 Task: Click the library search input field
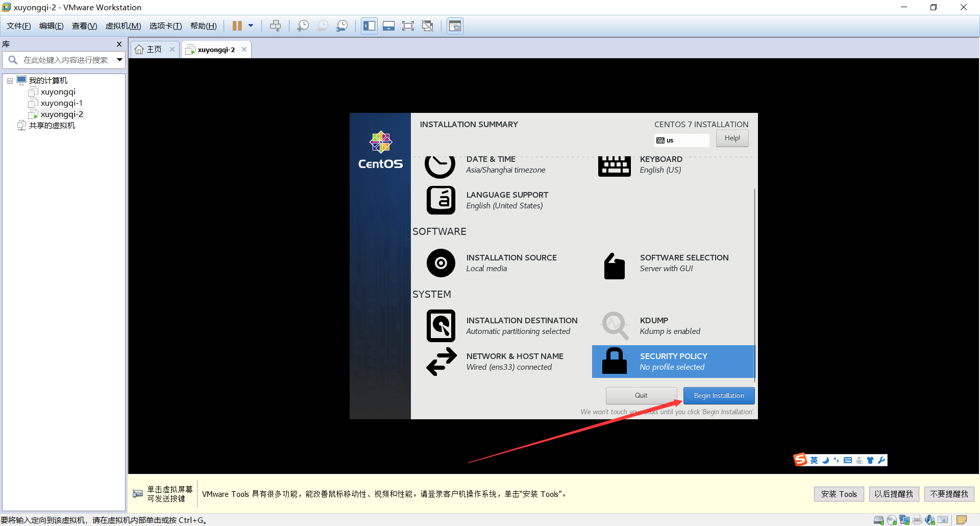(65, 60)
